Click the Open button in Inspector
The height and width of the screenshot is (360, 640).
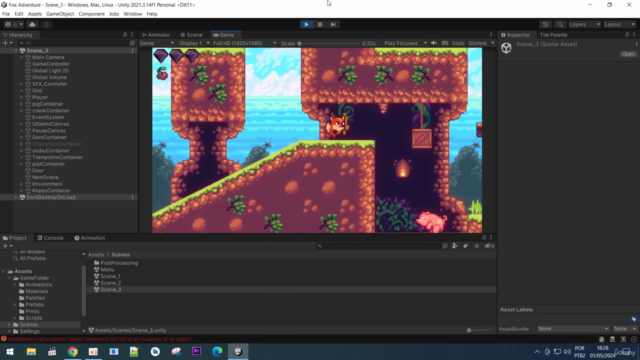[628, 54]
